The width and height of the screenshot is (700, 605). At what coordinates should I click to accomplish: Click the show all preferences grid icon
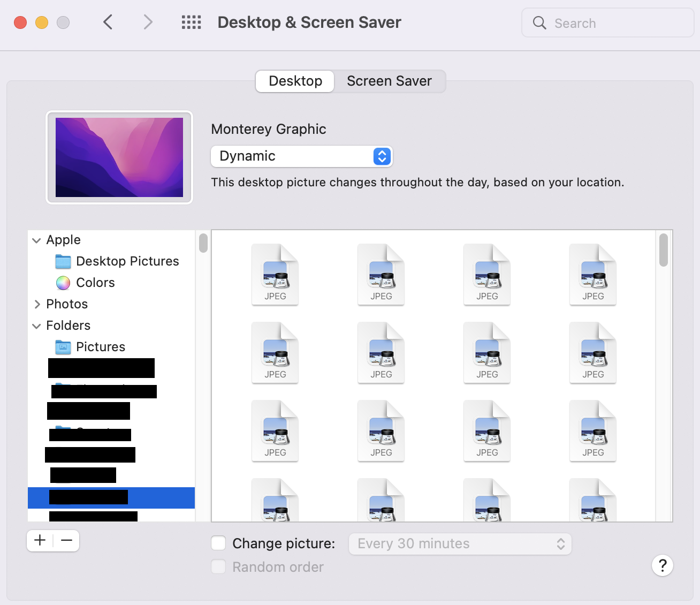tap(191, 22)
